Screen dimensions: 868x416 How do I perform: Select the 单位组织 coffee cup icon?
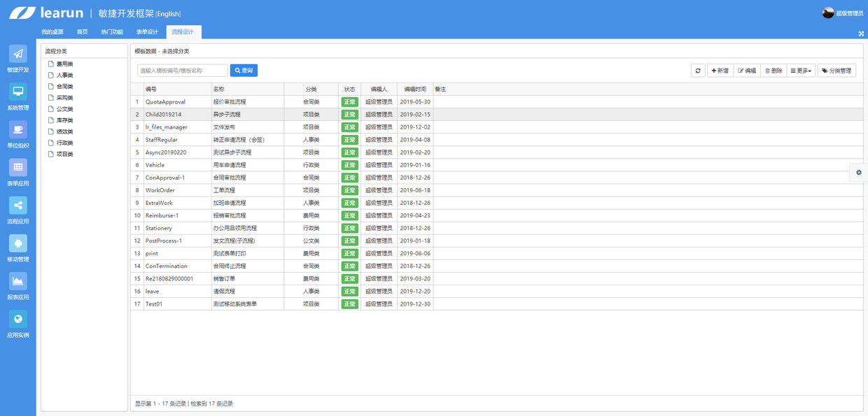tap(18, 129)
